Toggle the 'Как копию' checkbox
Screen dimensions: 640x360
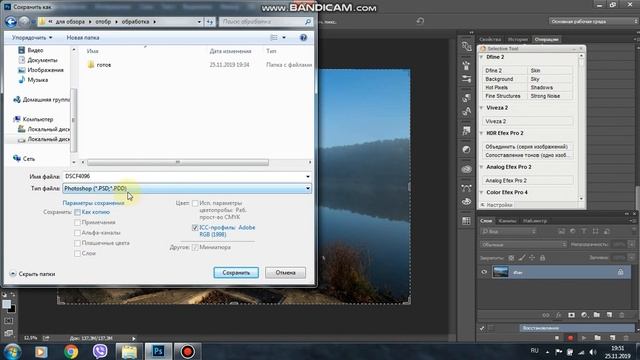click(x=77, y=212)
